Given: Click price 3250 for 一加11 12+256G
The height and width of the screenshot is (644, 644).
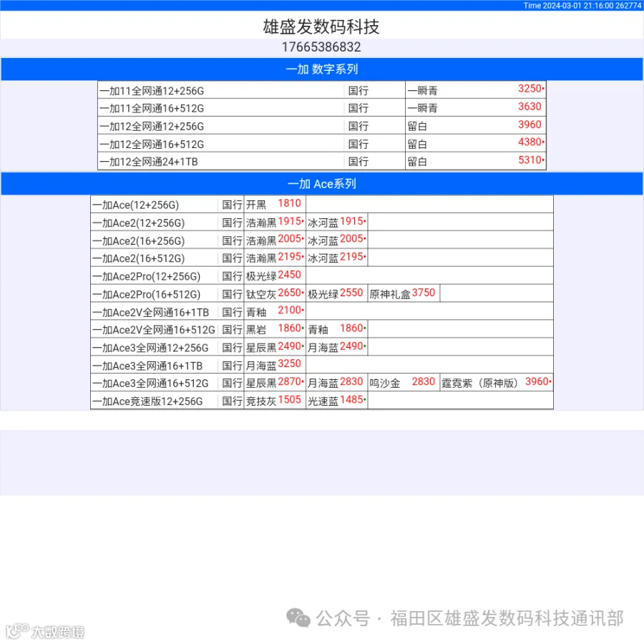Looking at the screenshot, I should click(x=530, y=89).
